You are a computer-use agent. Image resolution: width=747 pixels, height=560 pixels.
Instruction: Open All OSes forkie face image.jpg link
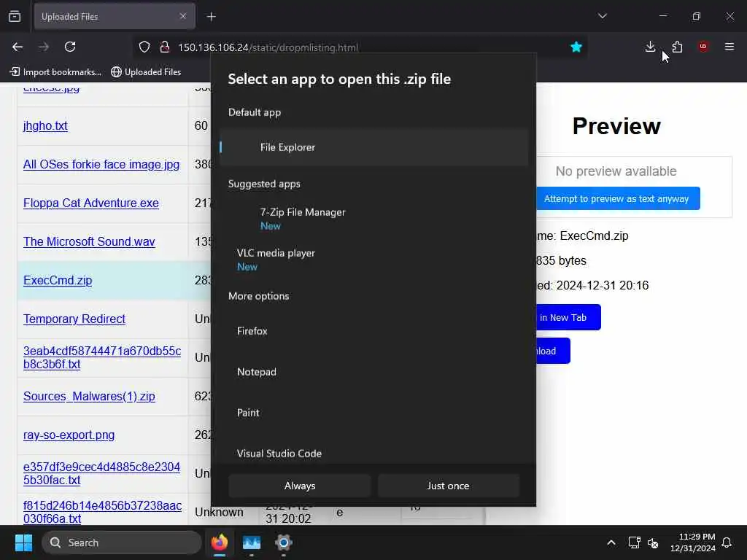pos(101,164)
